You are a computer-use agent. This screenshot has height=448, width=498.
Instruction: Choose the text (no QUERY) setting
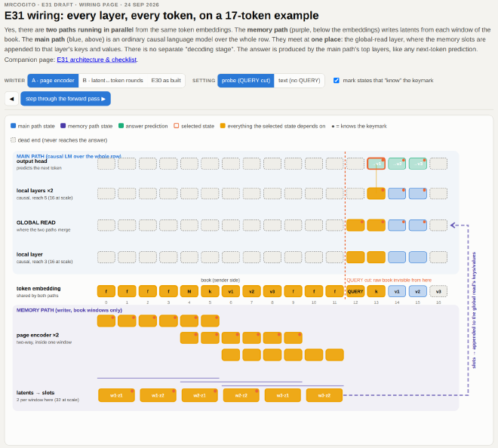point(300,81)
